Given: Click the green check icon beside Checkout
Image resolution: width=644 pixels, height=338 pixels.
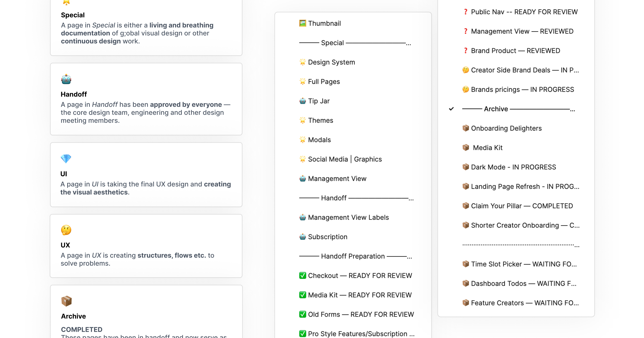Looking at the screenshot, I should pyautogui.click(x=303, y=275).
